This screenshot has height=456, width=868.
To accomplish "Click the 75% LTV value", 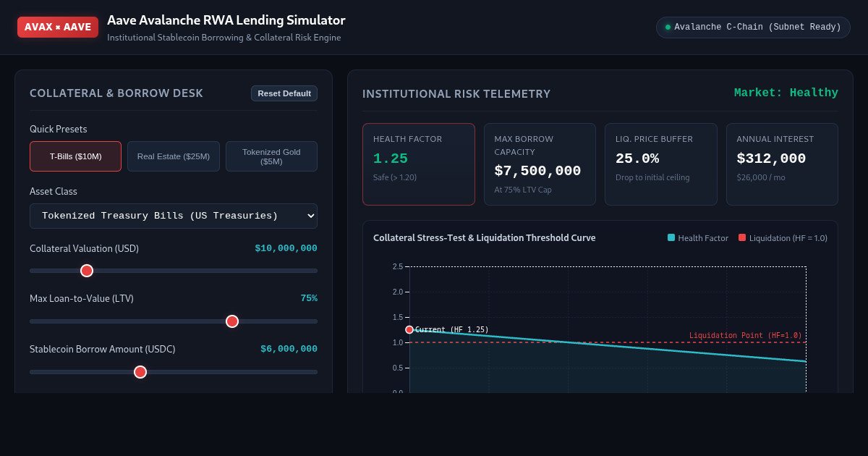I will point(309,298).
